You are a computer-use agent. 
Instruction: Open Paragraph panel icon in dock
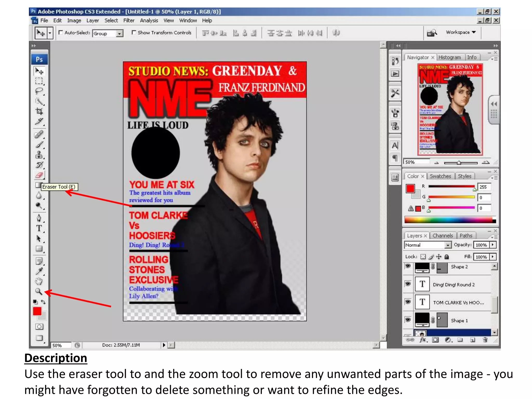[x=395, y=158]
